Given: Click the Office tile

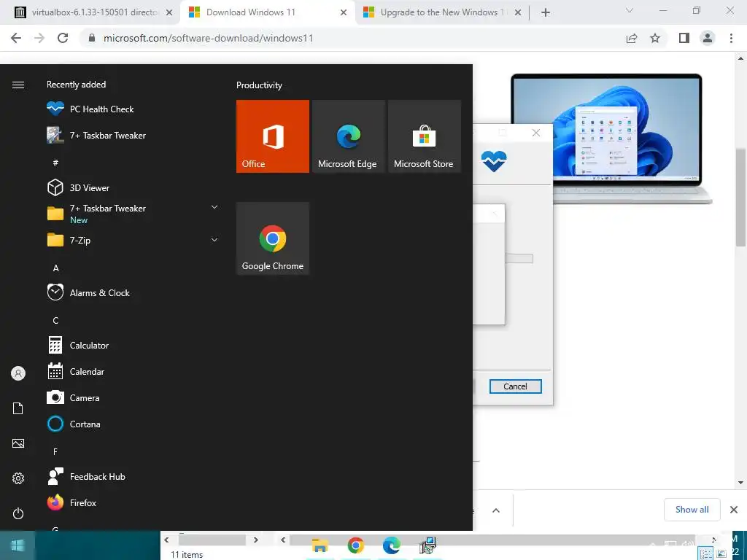Looking at the screenshot, I should tap(273, 136).
